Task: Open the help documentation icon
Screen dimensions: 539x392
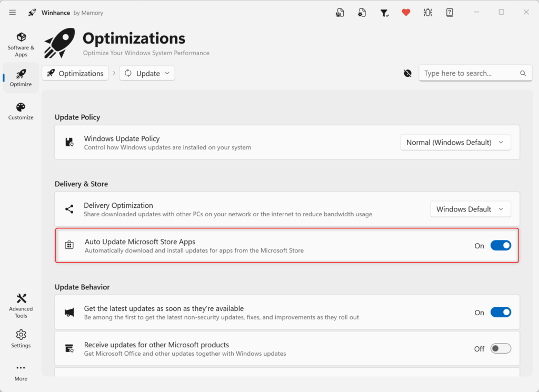Action: coord(450,12)
